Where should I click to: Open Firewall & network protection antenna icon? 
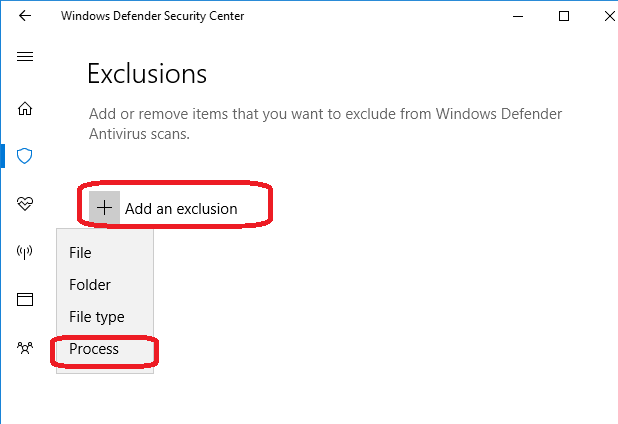[24, 252]
